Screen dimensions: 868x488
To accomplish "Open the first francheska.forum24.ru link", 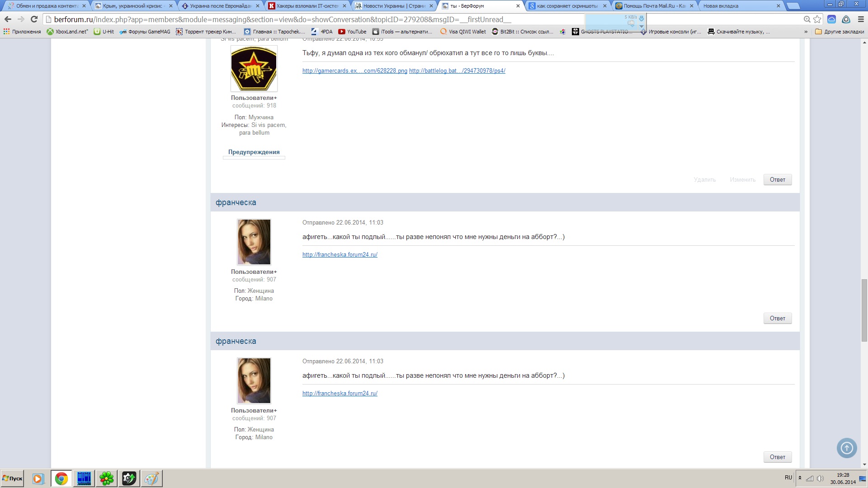I will click(340, 254).
